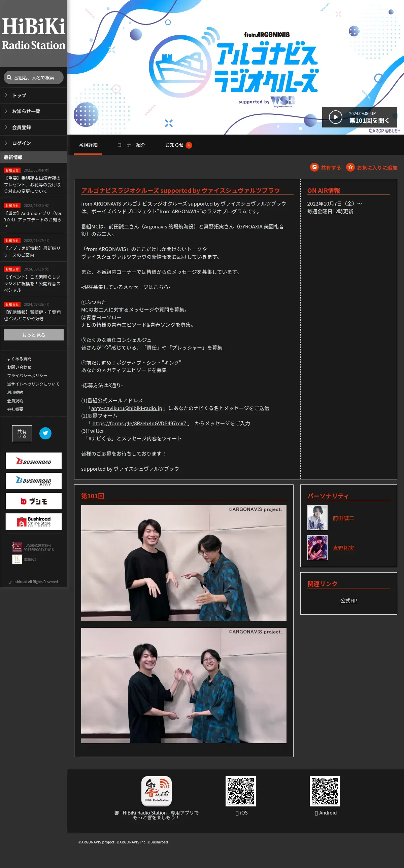
Task: Open 前田誠二 personality name link
Action: click(x=343, y=518)
